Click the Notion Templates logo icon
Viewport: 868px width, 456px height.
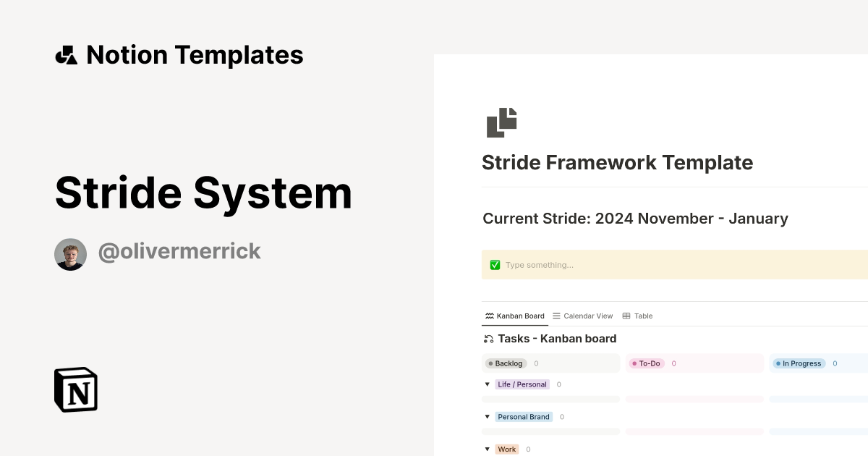(x=67, y=54)
